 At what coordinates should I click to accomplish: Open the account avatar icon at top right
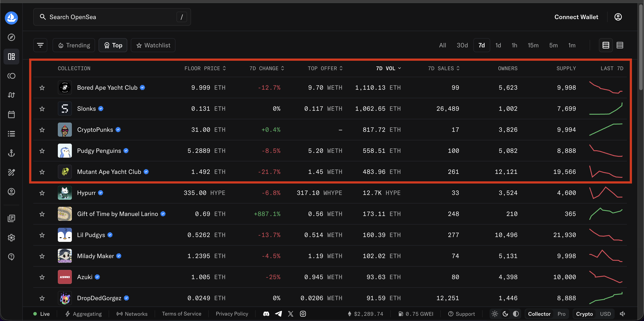point(618,17)
